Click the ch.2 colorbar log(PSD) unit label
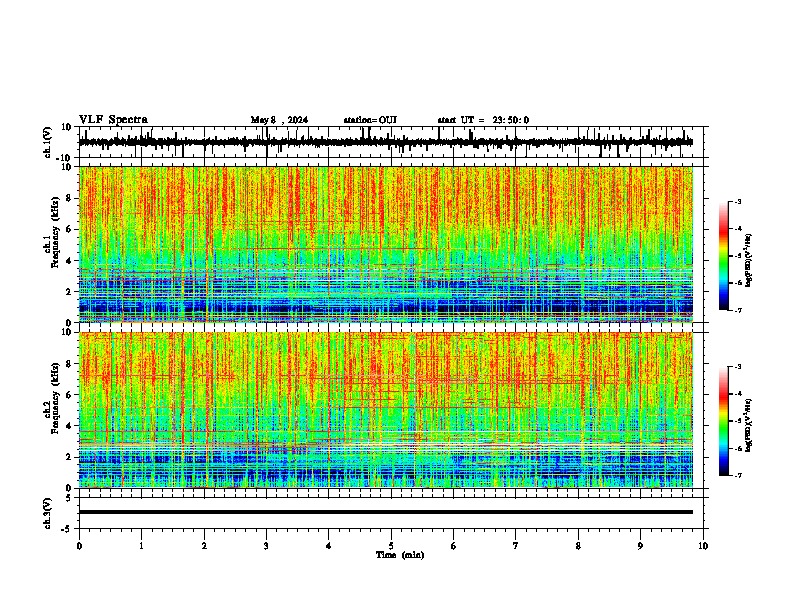The width and height of the screenshot is (792, 612). (x=749, y=425)
